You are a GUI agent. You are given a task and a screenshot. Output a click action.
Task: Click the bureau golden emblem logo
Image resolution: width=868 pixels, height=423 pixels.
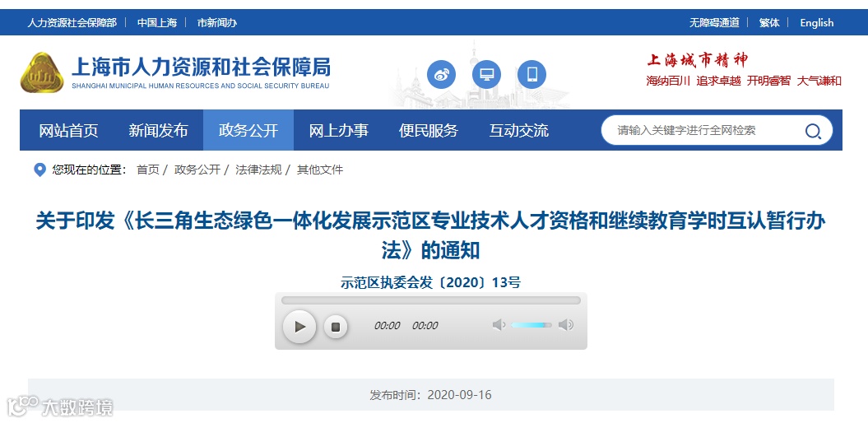(42, 72)
